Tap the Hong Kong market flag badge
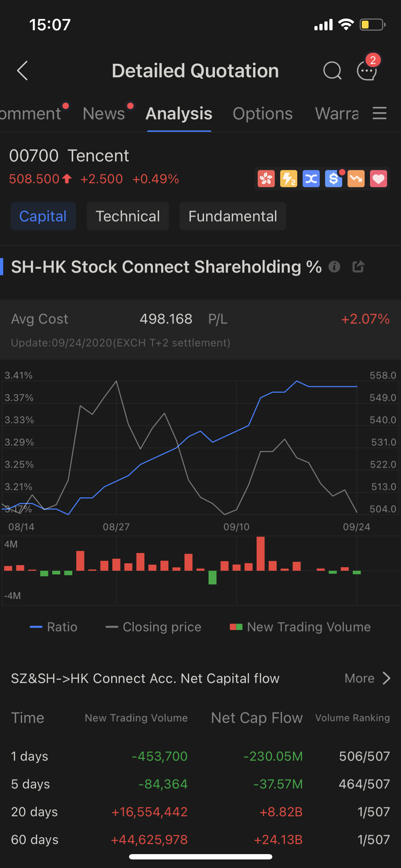 pyautogui.click(x=266, y=179)
